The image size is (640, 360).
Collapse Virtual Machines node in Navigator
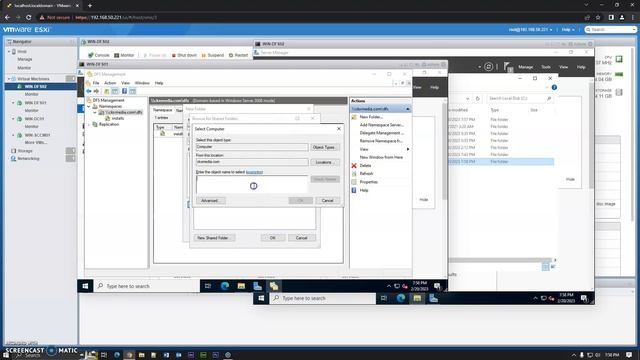point(9,79)
